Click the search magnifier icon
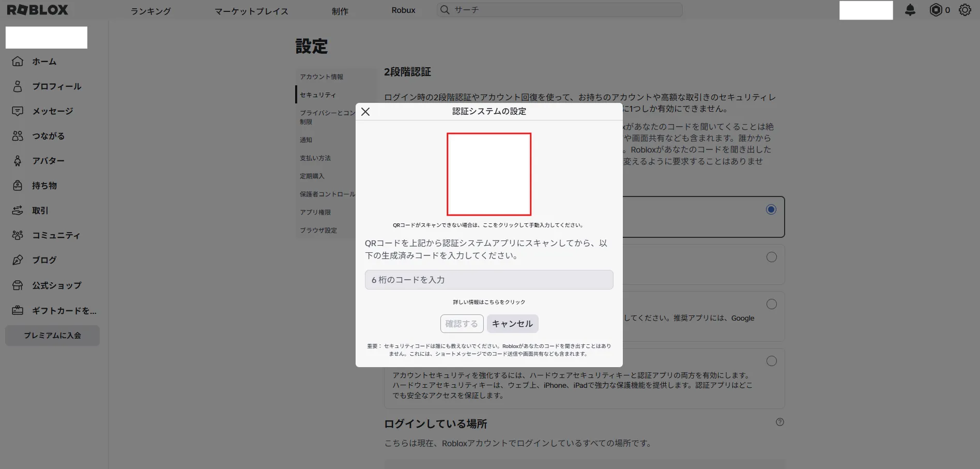980x469 pixels. tap(445, 10)
